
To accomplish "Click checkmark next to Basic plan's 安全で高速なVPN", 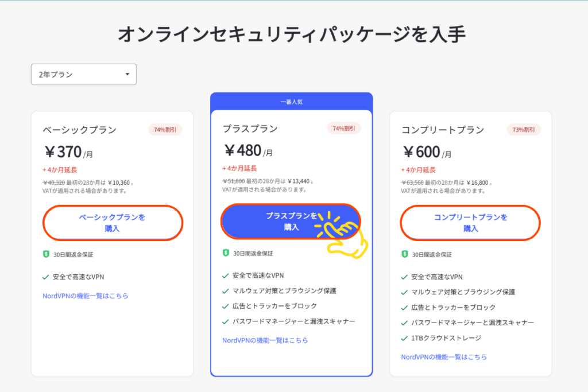I will point(46,277).
